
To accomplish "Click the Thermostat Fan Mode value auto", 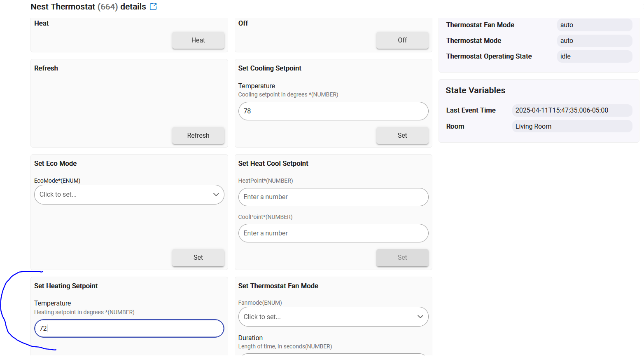I will click(x=595, y=25).
